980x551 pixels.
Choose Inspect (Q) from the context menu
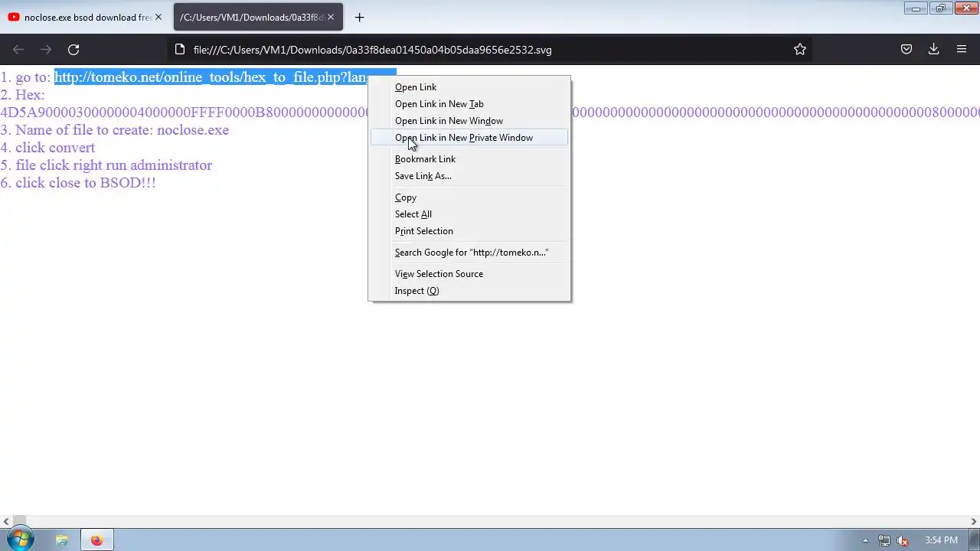click(x=469, y=291)
